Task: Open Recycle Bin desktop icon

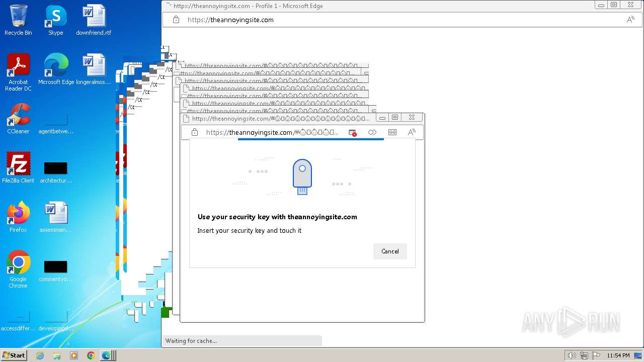Action: [x=18, y=20]
